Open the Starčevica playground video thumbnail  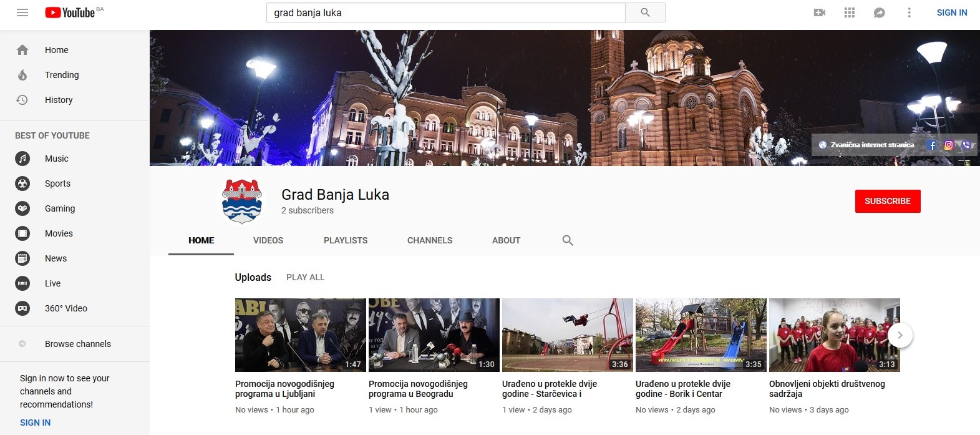[567, 335]
